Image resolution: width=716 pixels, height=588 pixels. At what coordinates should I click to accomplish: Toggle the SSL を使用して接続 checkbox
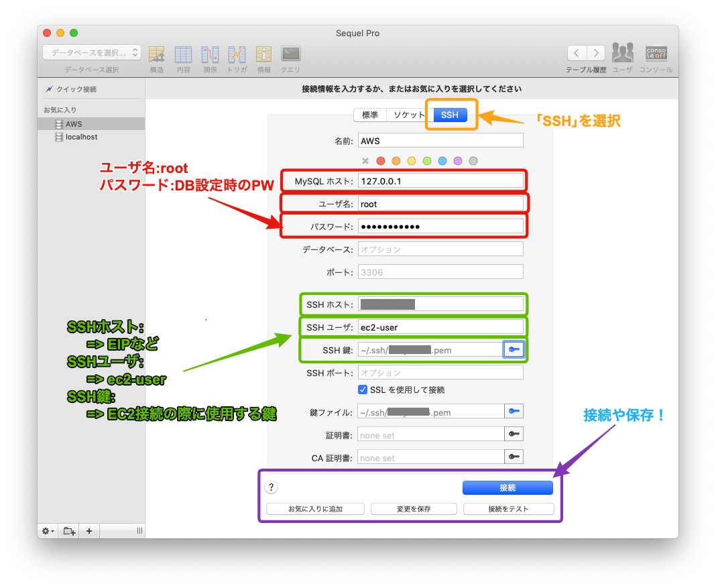click(363, 390)
